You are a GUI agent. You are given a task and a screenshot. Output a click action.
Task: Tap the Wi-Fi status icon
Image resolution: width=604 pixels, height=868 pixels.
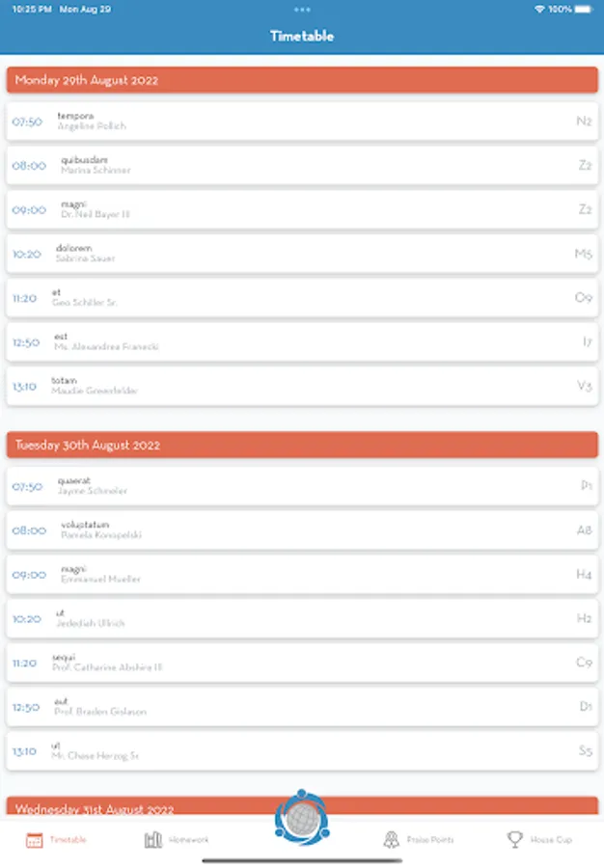tap(539, 9)
